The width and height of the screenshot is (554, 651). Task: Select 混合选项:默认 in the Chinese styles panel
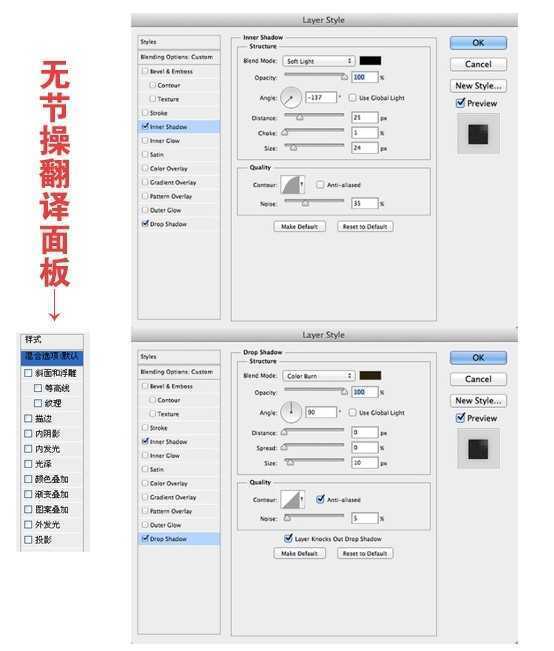coord(52,357)
